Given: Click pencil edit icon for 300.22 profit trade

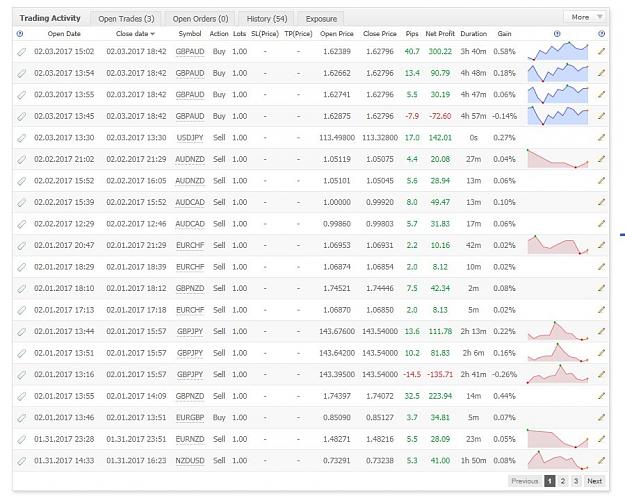Looking at the screenshot, I should [x=601, y=51].
